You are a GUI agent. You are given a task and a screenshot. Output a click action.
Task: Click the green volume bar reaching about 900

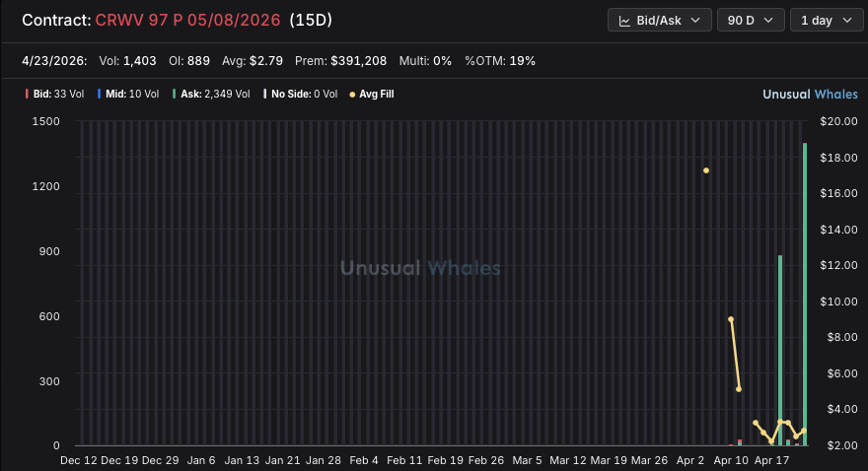780,351
